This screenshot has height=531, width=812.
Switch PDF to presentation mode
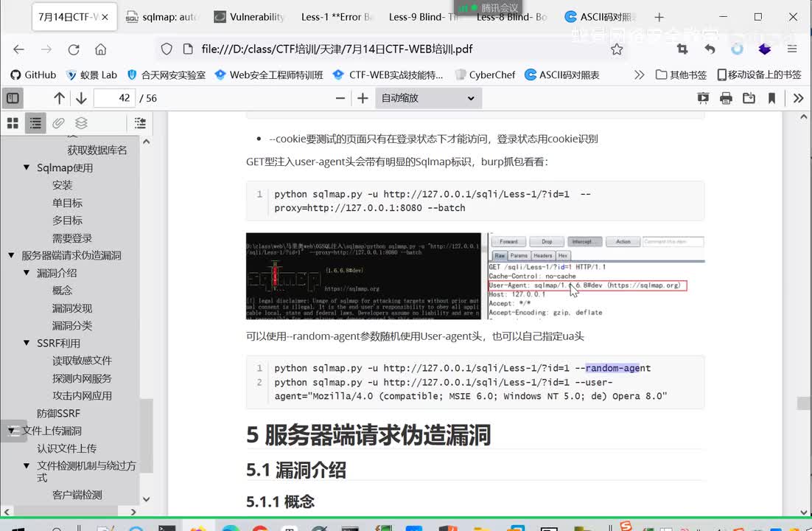(703, 98)
